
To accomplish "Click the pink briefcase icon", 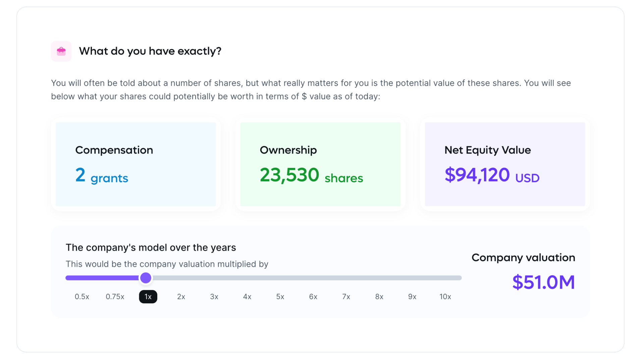I will pyautogui.click(x=61, y=51).
